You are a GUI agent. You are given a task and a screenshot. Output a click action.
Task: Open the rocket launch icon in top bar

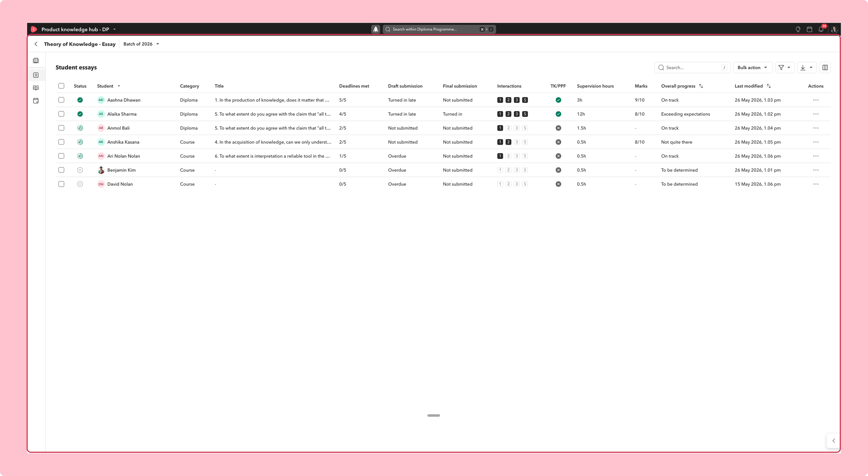(375, 29)
